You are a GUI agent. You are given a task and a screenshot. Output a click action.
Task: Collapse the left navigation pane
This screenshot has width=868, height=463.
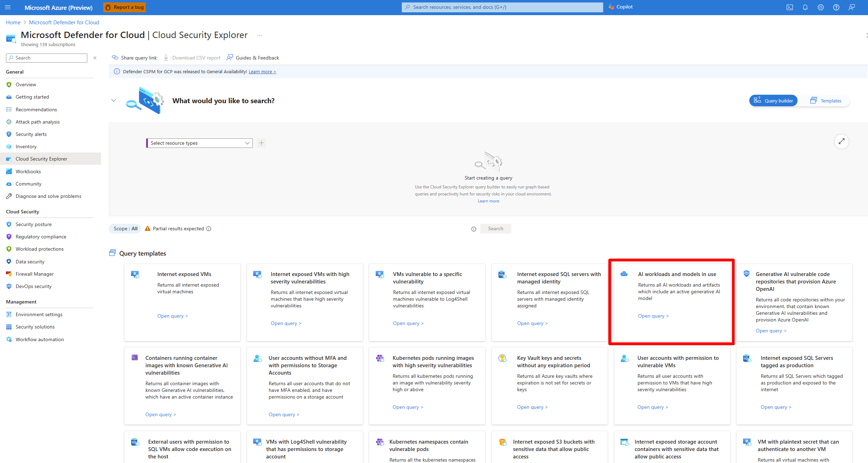pyautogui.click(x=95, y=58)
